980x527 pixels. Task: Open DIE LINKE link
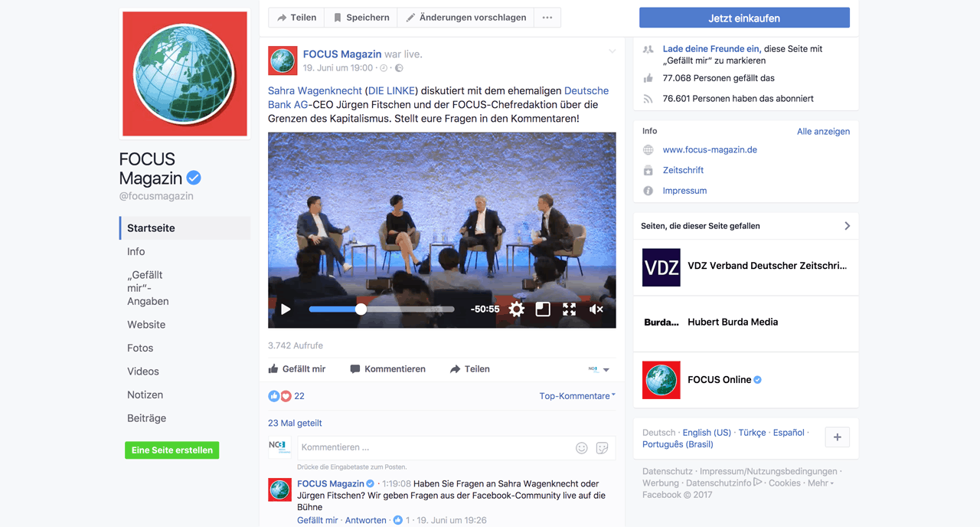(391, 90)
